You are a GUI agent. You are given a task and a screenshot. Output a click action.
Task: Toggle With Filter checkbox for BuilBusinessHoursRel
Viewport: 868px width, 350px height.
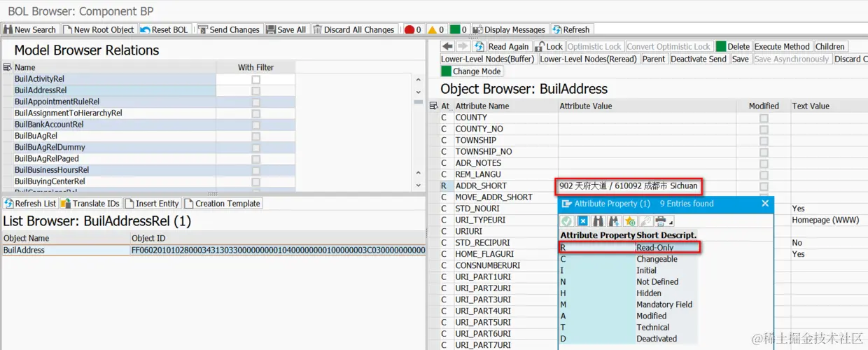point(255,170)
